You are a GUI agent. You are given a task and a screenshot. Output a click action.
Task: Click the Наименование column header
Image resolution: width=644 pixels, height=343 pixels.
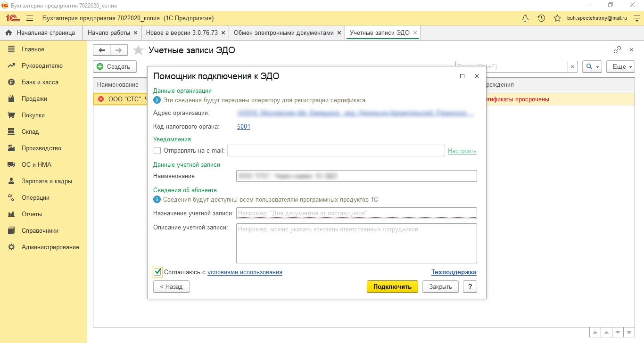tap(118, 85)
